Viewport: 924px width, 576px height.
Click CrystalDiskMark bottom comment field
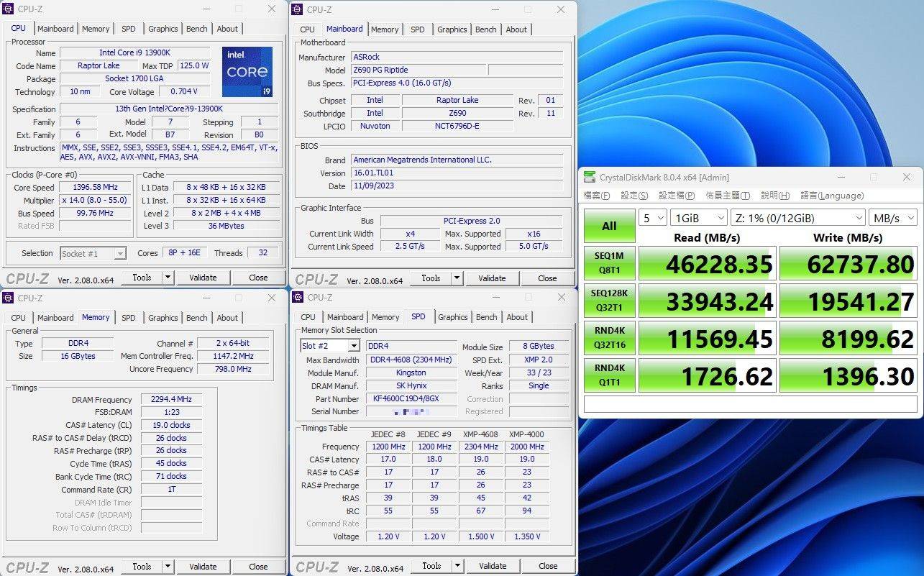pos(750,404)
